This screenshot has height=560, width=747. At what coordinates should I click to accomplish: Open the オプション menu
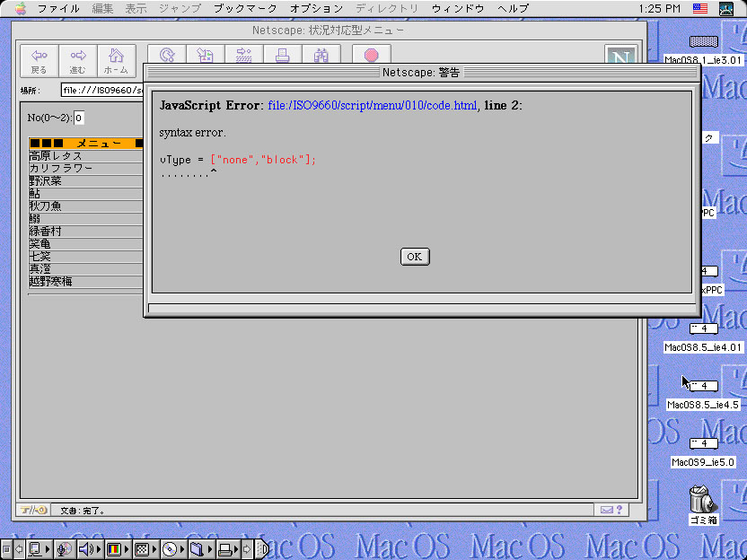point(316,9)
